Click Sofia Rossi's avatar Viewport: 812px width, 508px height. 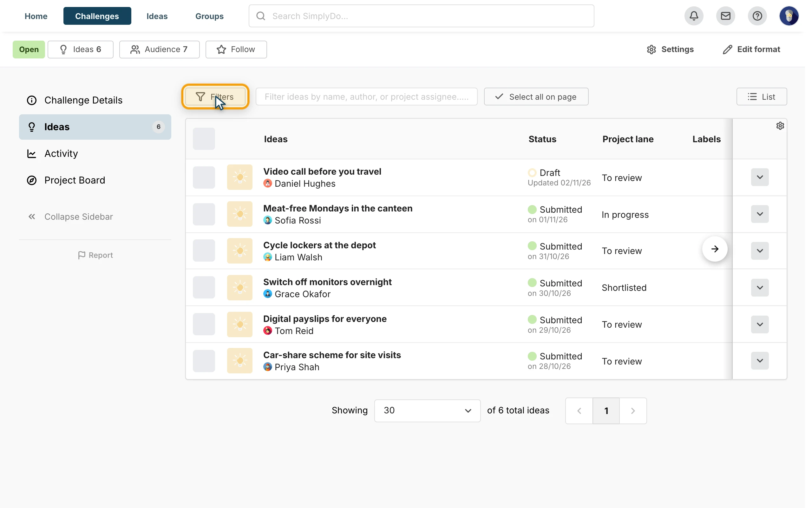267,220
